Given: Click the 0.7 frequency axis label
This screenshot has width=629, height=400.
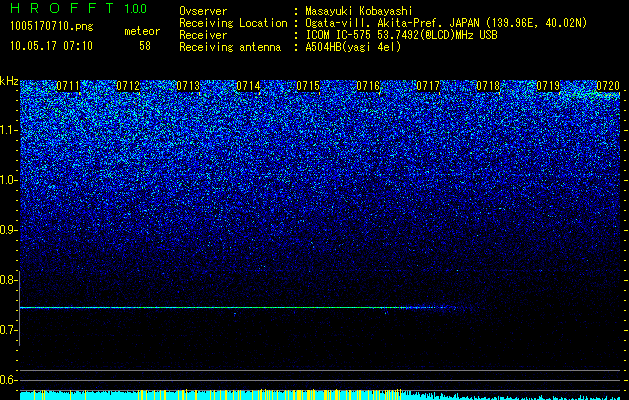Looking at the screenshot, I should [x=8, y=330].
